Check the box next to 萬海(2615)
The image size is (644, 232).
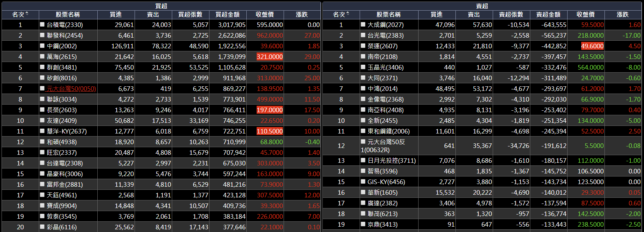click(x=42, y=56)
